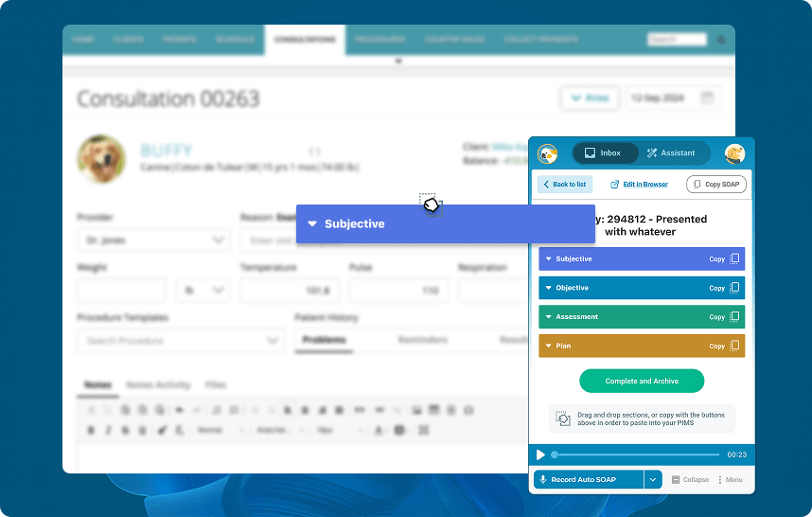
Task: Click the Plan section copy icon
Action: click(737, 347)
